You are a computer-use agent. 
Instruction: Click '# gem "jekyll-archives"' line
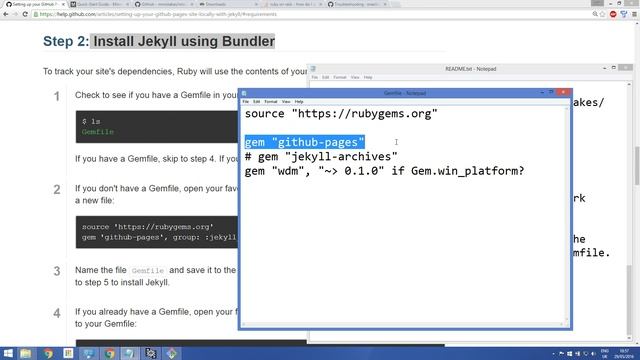(321, 157)
